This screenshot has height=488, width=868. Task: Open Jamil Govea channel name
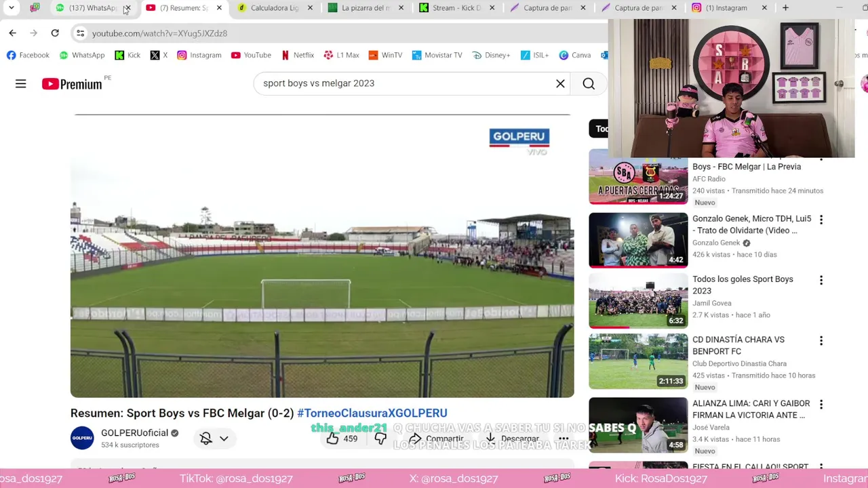coord(712,303)
